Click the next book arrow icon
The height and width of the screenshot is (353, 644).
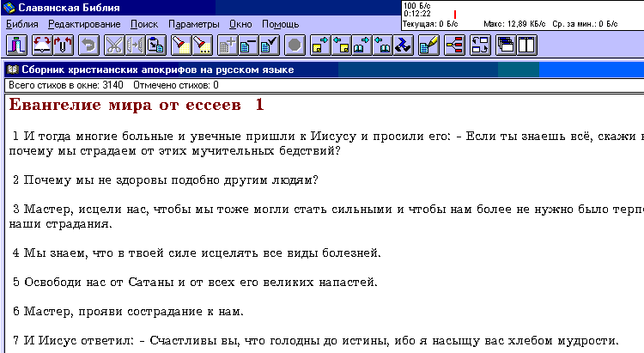click(319, 43)
